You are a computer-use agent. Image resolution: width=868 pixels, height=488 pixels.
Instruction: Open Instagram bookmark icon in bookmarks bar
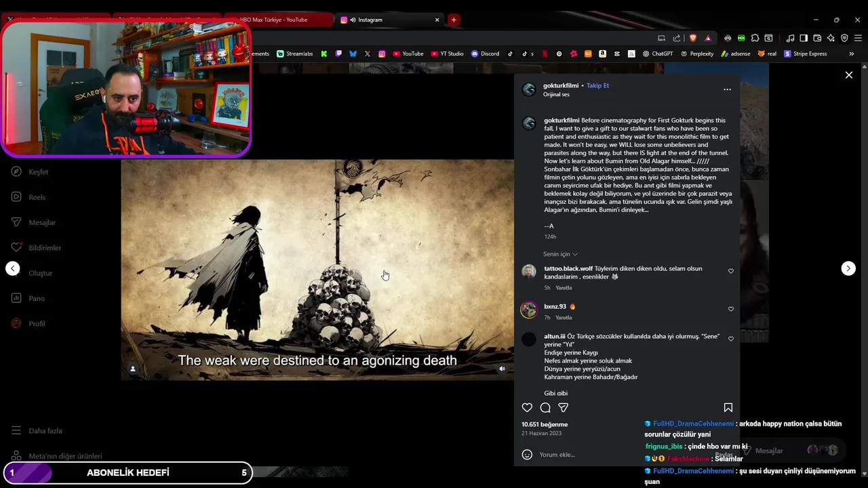[x=382, y=54]
